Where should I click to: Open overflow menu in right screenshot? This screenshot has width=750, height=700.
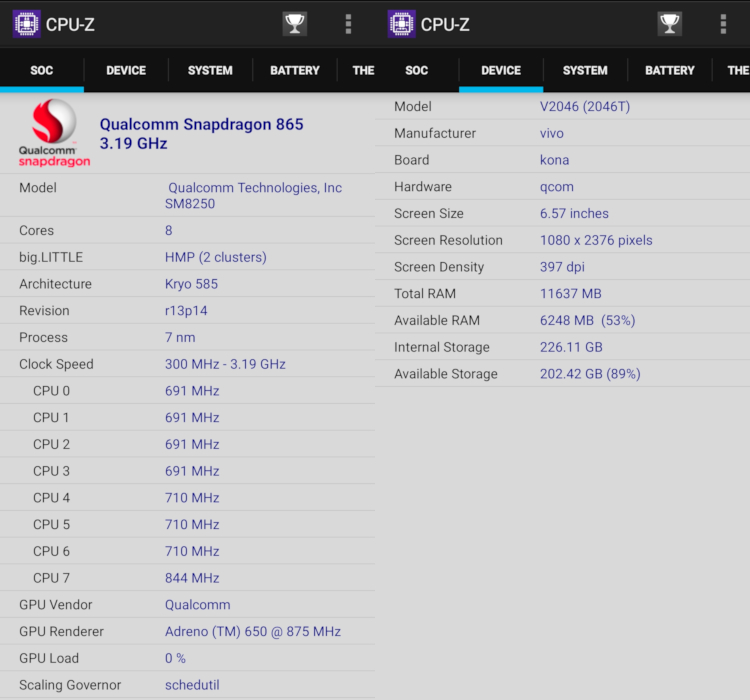[723, 24]
